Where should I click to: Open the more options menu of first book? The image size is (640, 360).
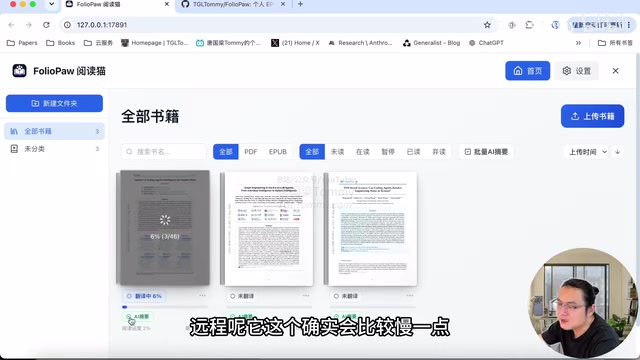coord(202,296)
